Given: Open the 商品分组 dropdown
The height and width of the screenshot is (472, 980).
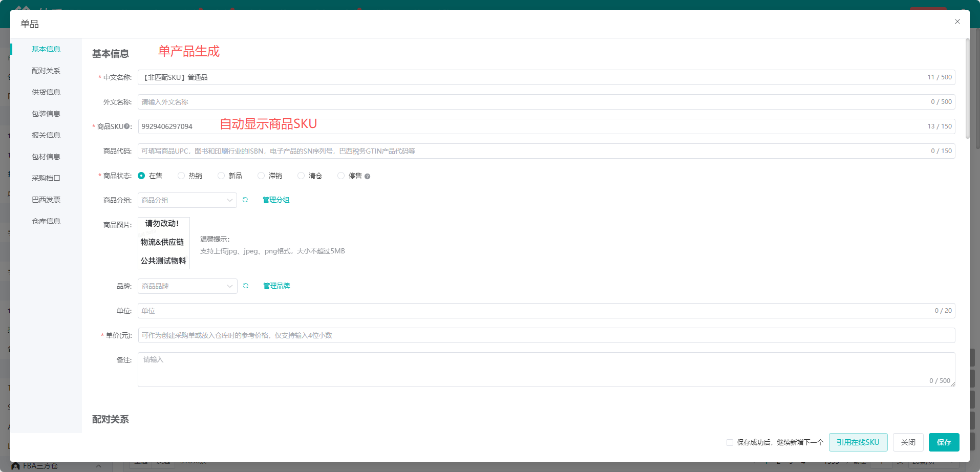Looking at the screenshot, I should [187, 200].
